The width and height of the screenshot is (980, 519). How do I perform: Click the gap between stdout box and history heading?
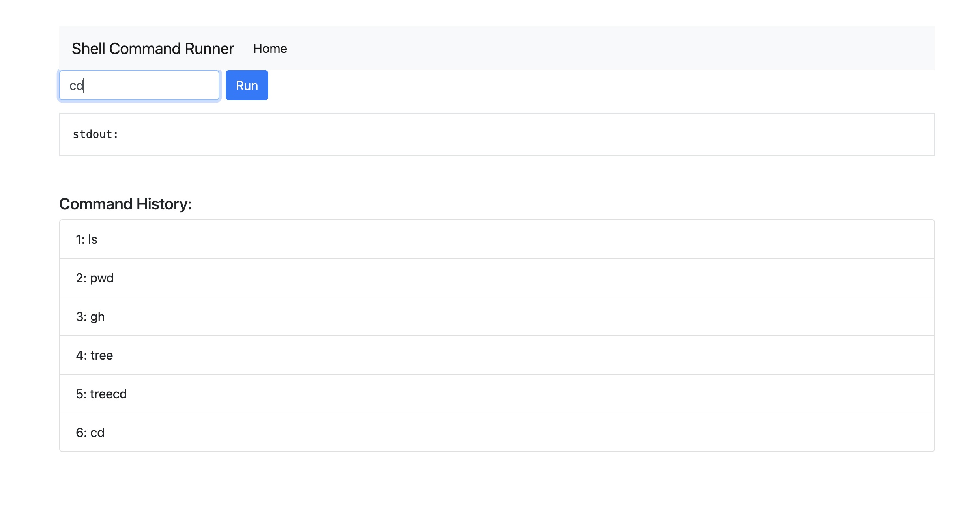click(497, 175)
